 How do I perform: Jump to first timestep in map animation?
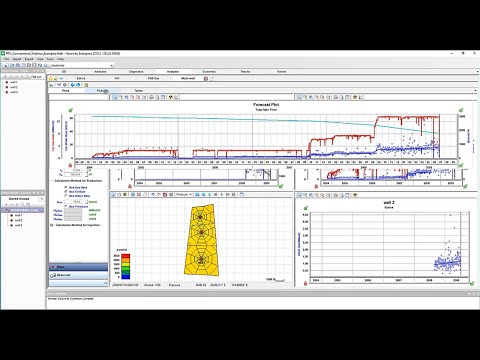click(197, 194)
